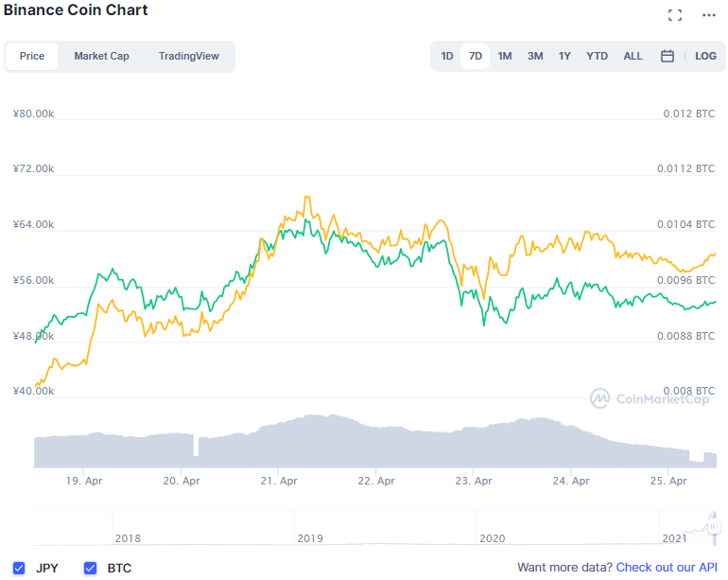Viewport: 728px width, 580px height.
Task: Click the '0.012 BTC' axis label
Action: point(689,114)
